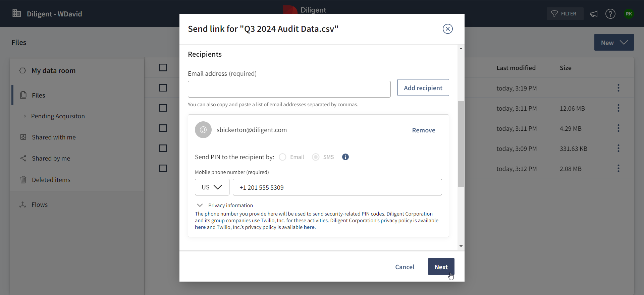644x295 pixels.
Task: Open more options for 4.29 MB file
Action: (x=619, y=128)
